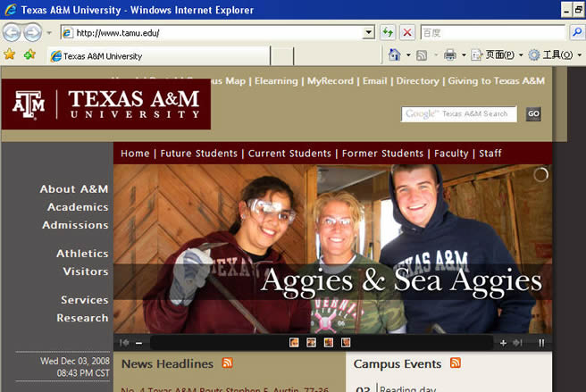Click the News Headlines RSS icon
The width and height of the screenshot is (586, 392).
pos(227,363)
